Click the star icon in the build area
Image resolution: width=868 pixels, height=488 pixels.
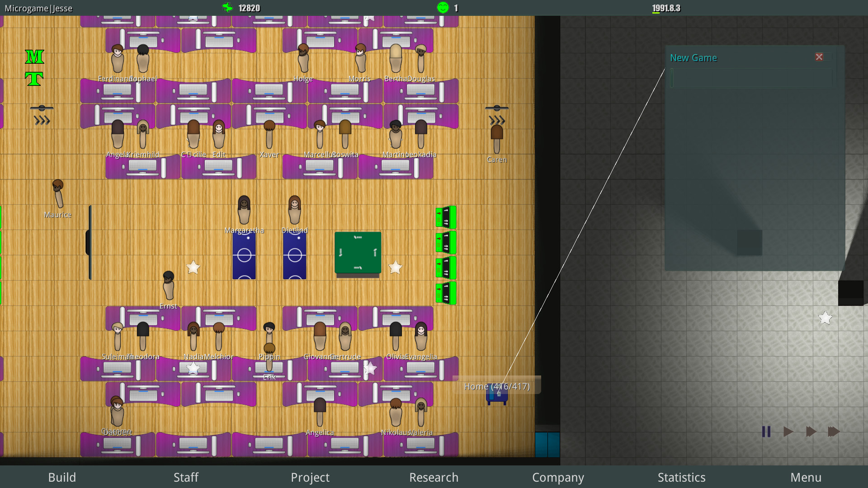coord(826,318)
